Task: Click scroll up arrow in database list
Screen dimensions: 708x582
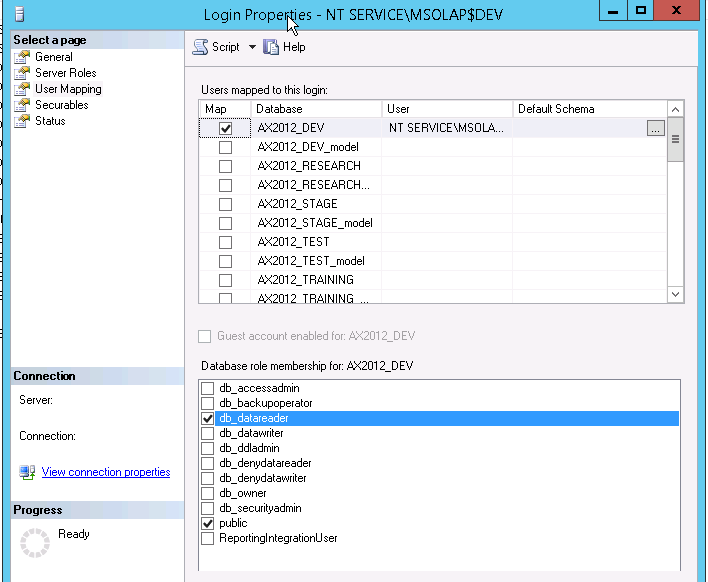Action: tap(675, 109)
